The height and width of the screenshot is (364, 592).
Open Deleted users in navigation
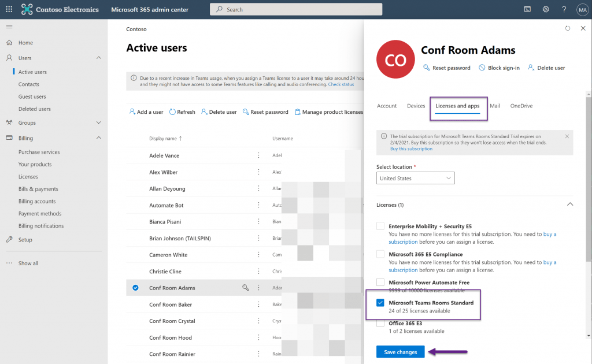(x=34, y=109)
